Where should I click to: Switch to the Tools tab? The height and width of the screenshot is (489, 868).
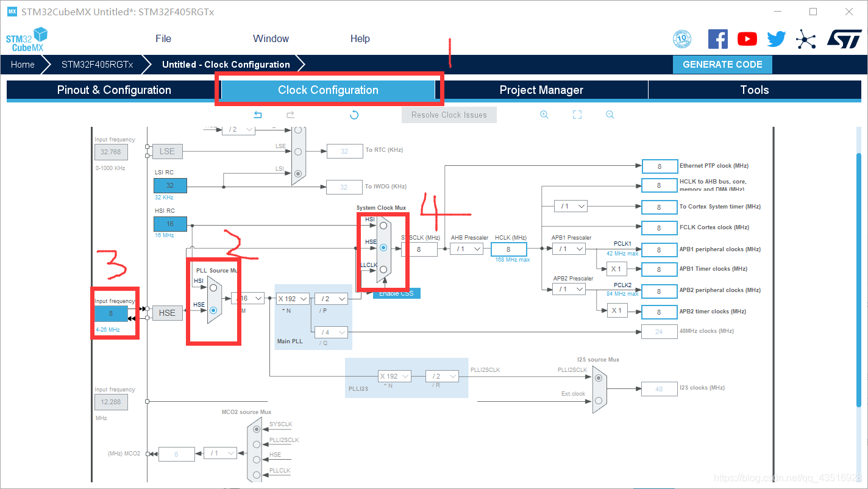755,90
